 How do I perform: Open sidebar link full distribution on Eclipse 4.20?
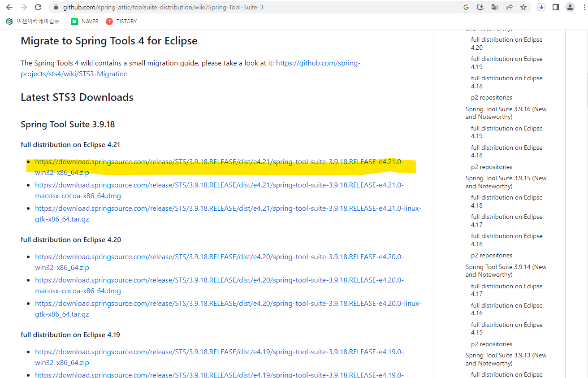[x=506, y=43]
